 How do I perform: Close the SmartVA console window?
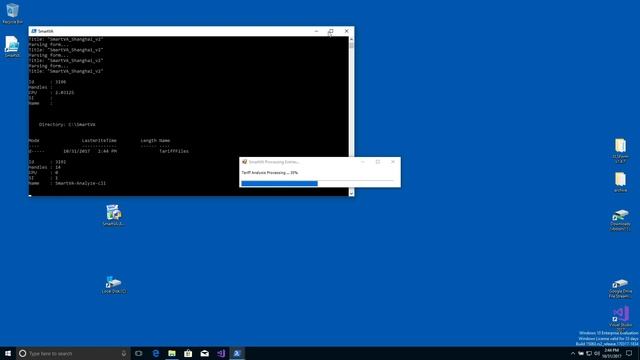pyautogui.click(x=347, y=31)
